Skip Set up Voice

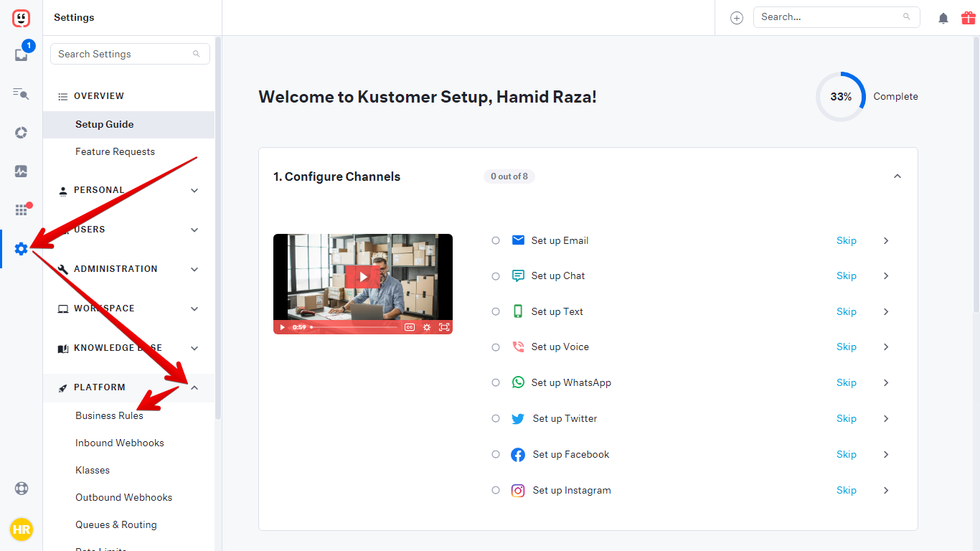(x=847, y=347)
